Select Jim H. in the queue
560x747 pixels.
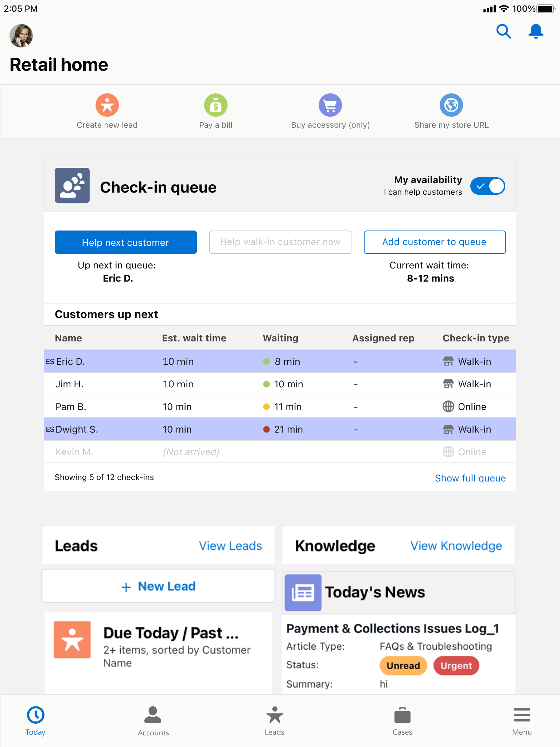click(69, 384)
